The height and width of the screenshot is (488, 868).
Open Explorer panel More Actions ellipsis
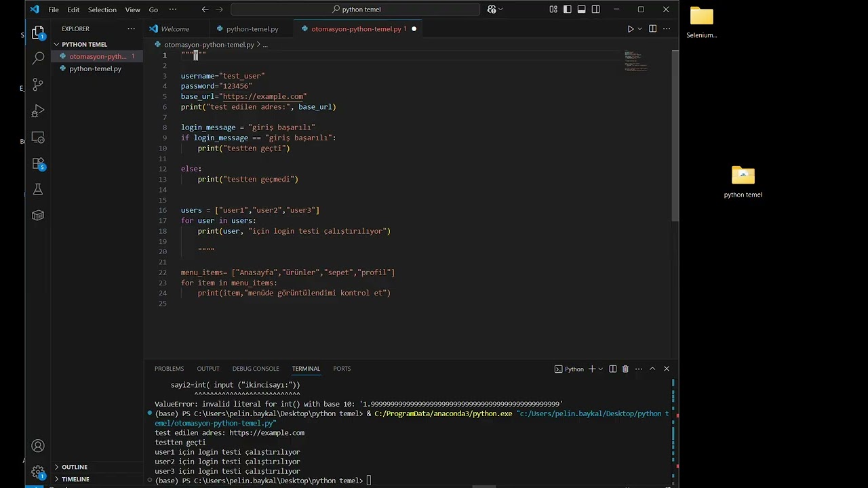click(x=131, y=29)
